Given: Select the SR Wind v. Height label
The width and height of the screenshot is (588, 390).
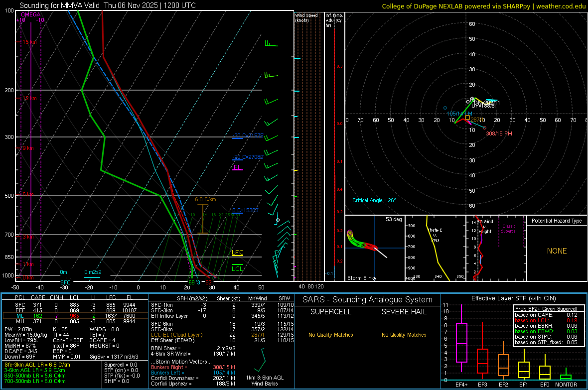Looking at the screenshot, I should click(x=486, y=227).
